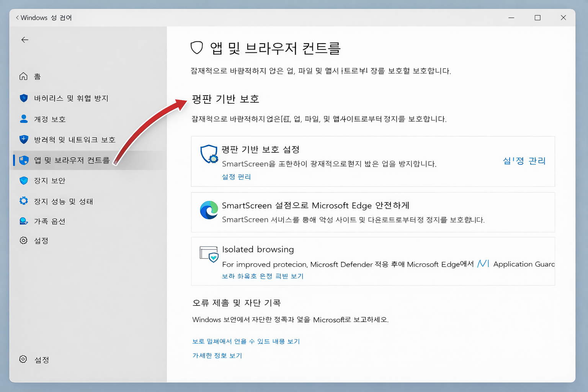The width and height of the screenshot is (588, 392).
Task: Click the Microsoft Edge logo icon
Action: (209, 210)
